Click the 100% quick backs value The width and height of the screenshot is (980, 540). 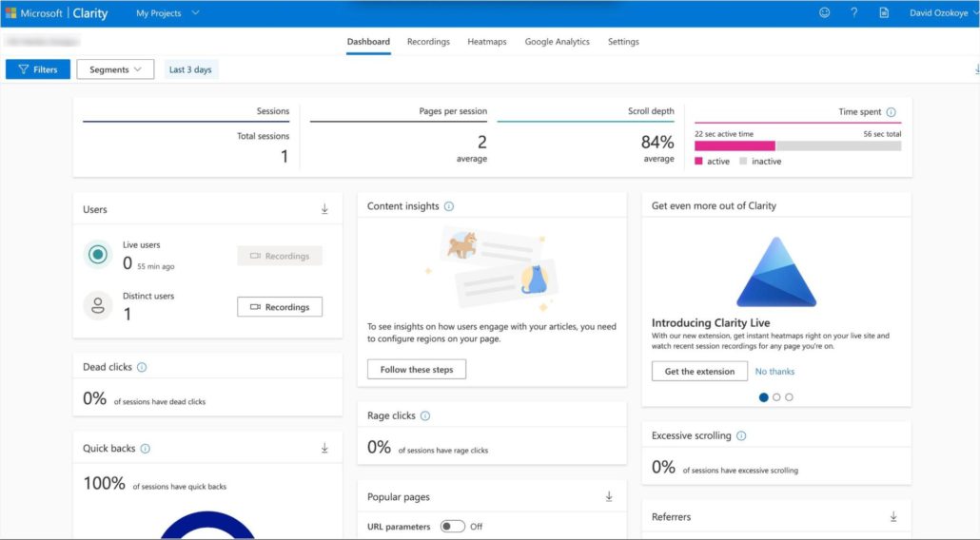105,483
